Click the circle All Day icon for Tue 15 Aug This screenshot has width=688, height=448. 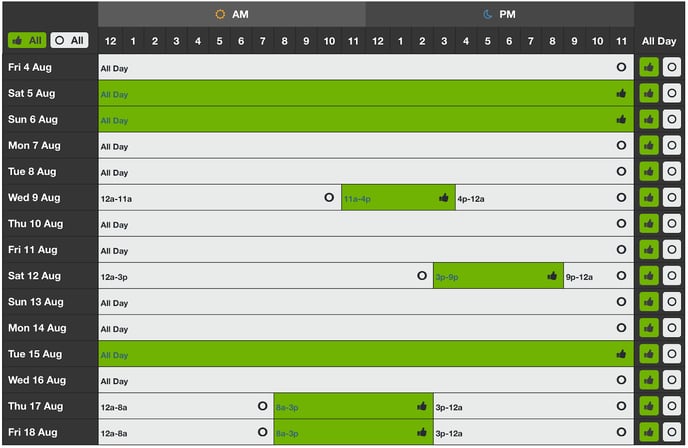pos(671,354)
